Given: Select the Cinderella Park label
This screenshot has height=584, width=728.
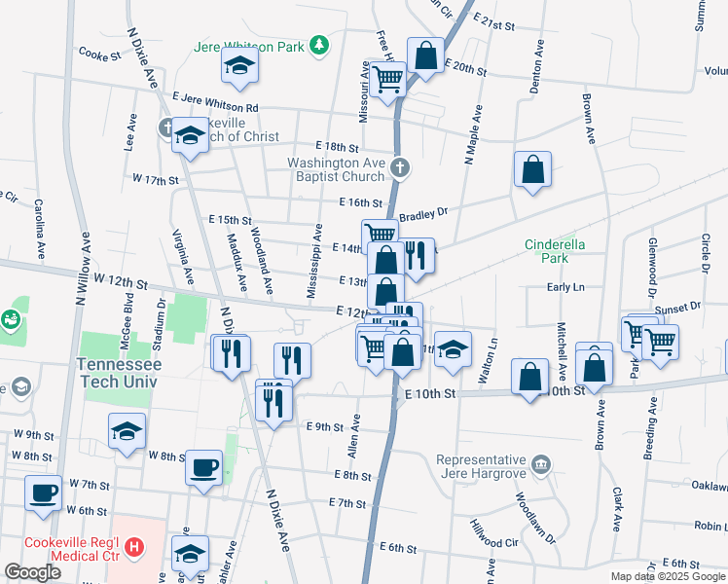Looking at the screenshot, I should (x=555, y=251).
